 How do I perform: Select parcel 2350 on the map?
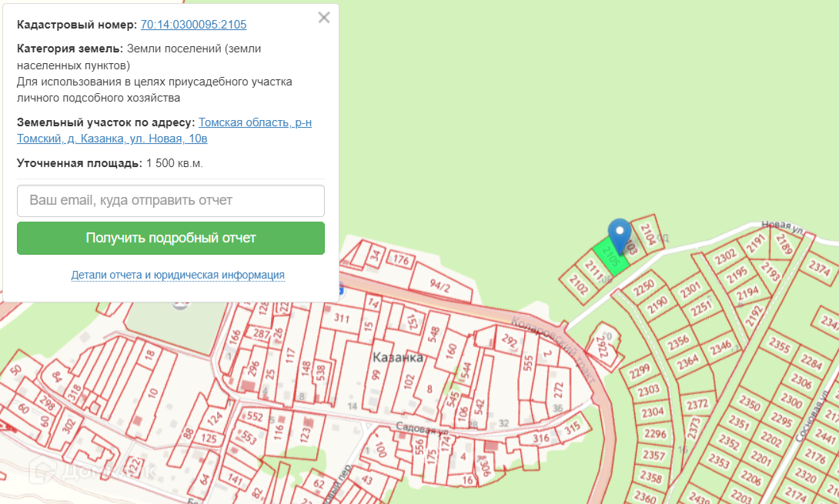pos(749,402)
